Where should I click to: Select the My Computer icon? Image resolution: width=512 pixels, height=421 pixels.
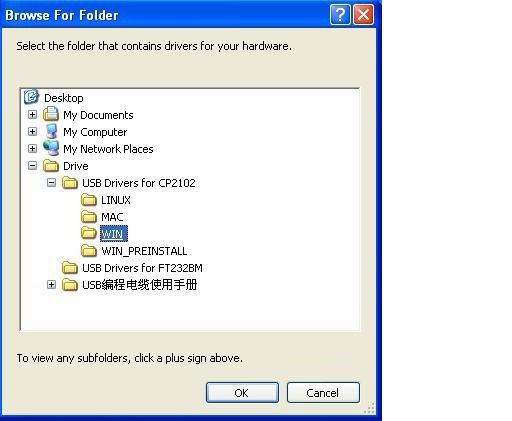(51, 131)
